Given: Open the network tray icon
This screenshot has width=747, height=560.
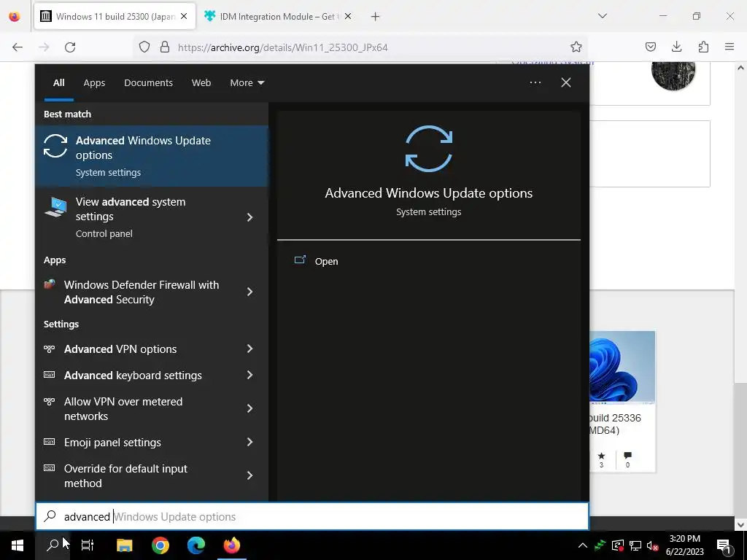Looking at the screenshot, I should [635, 545].
